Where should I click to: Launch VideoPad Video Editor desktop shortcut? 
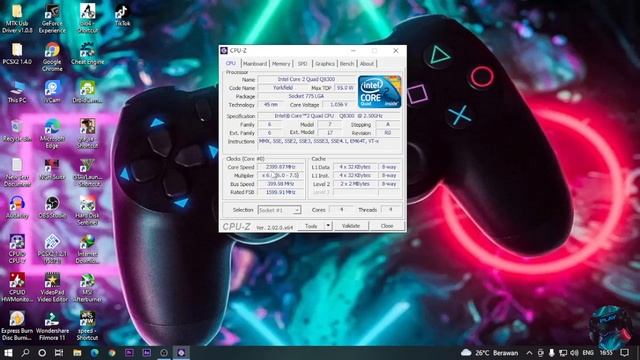point(52,287)
